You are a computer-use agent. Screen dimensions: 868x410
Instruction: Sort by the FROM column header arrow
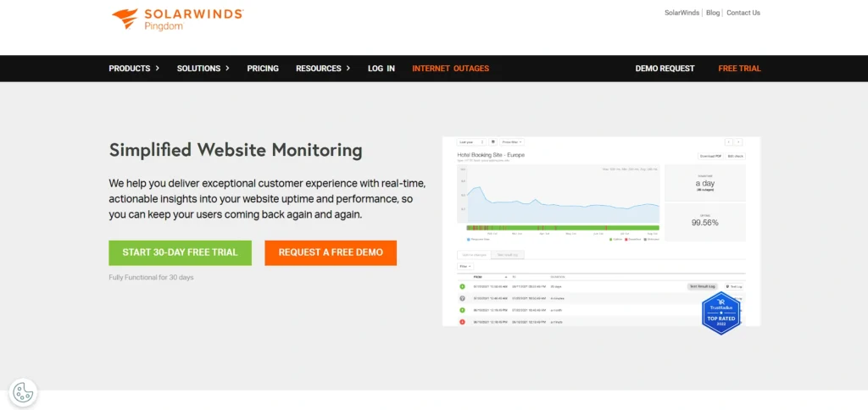(x=505, y=277)
